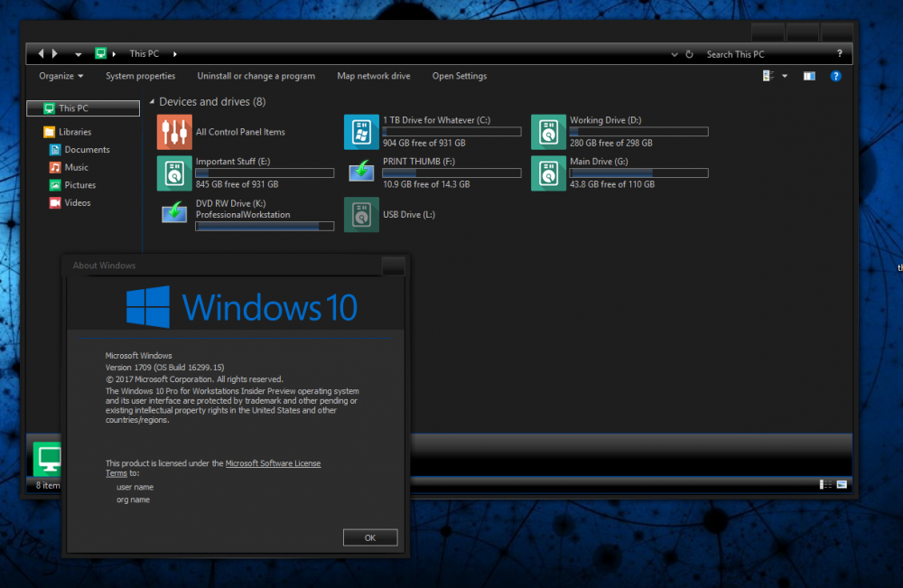Click the Help question mark icon

pyautogui.click(x=835, y=76)
